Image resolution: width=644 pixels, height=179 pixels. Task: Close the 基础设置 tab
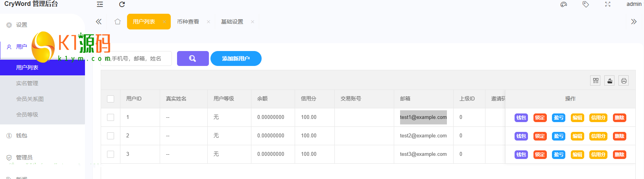[x=253, y=22]
